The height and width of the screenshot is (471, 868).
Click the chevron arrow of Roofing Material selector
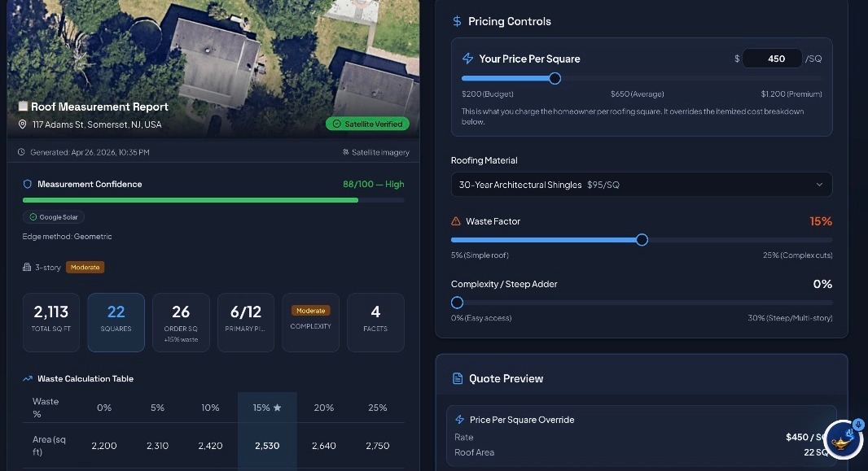819,185
